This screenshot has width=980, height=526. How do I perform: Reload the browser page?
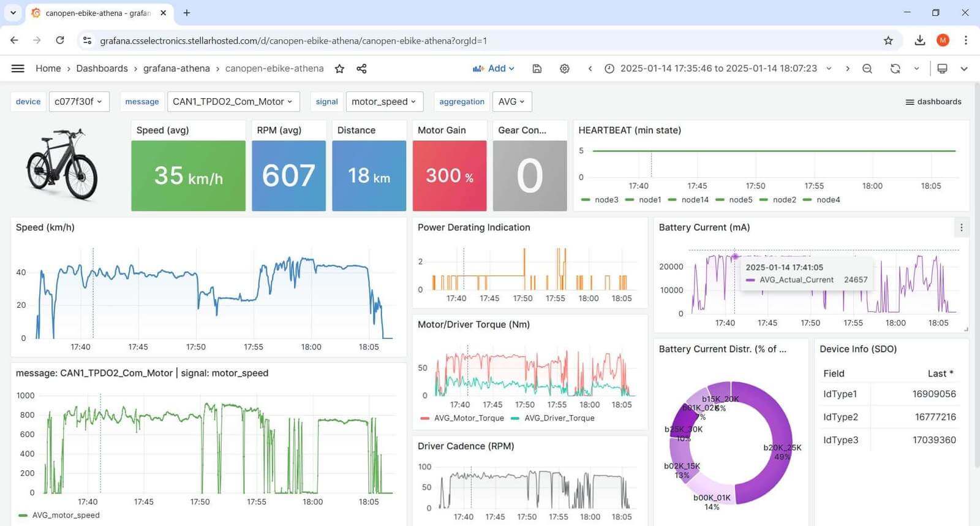click(60, 40)
